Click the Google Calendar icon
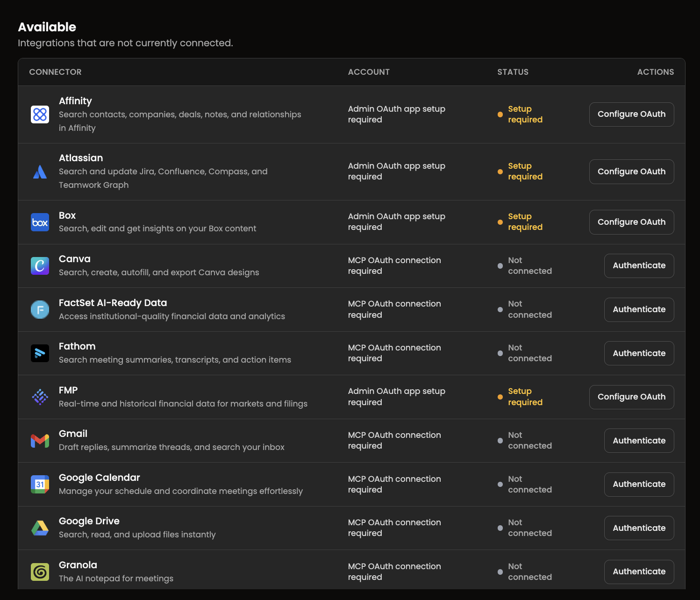 pos(40,484)
